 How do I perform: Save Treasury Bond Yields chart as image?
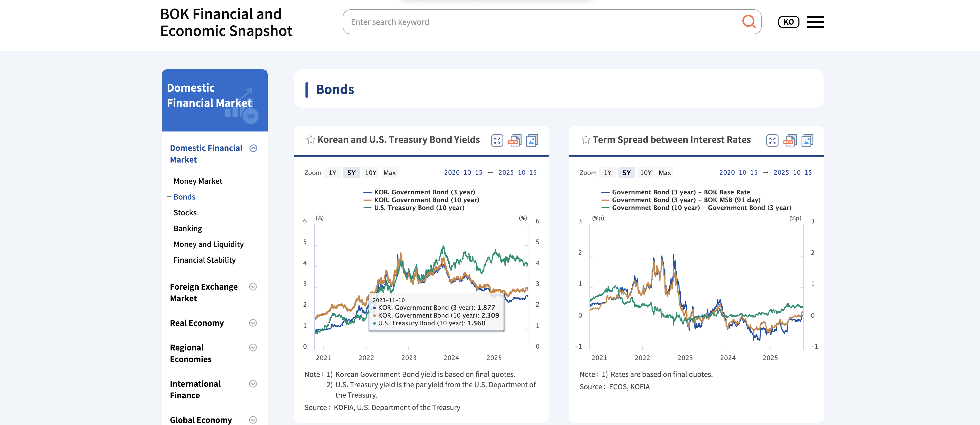pyautogui.click(x=532, y=141)
